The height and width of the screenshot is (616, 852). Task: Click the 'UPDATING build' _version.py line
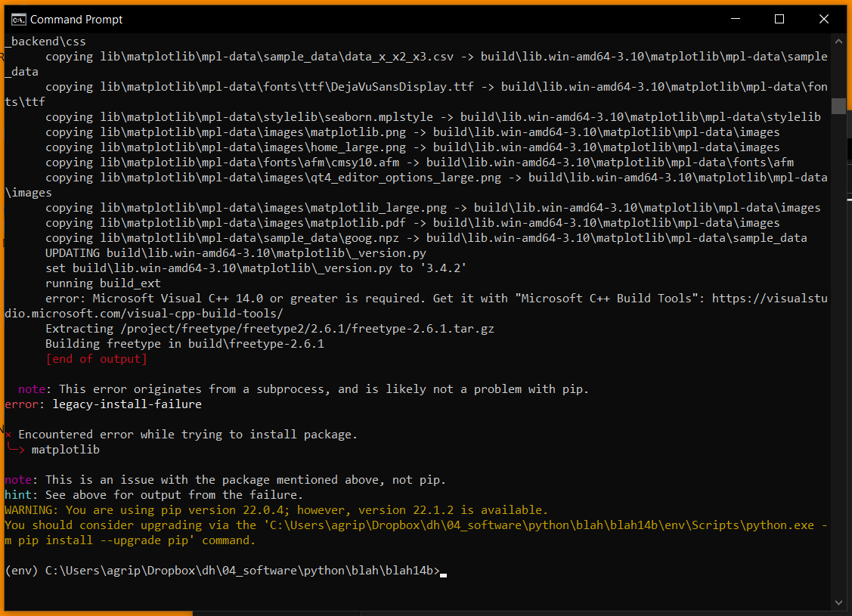point(235,253)
